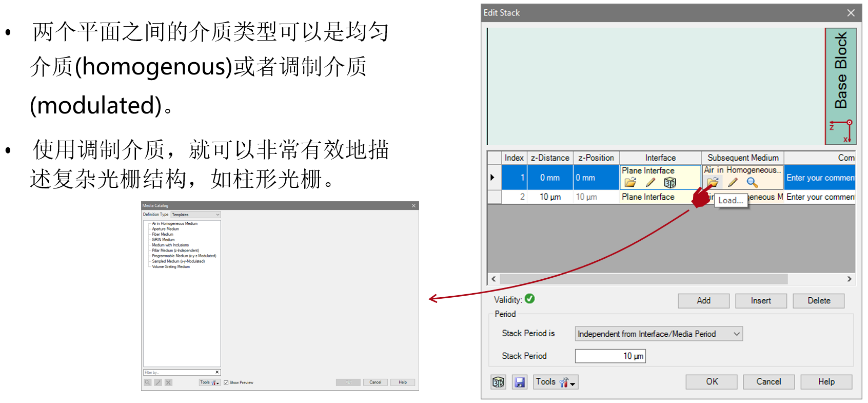Image resolution: width=868 pixels, height=403 pixels.
Task: Click row 1 z-Distance 0 mm cell
Action: [550, 178]
